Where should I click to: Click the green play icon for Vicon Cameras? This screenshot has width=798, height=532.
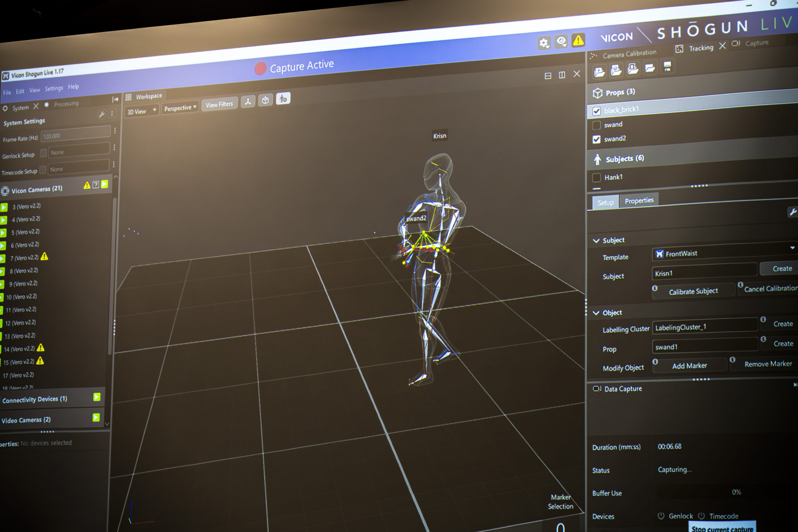[x=104, y=184]
